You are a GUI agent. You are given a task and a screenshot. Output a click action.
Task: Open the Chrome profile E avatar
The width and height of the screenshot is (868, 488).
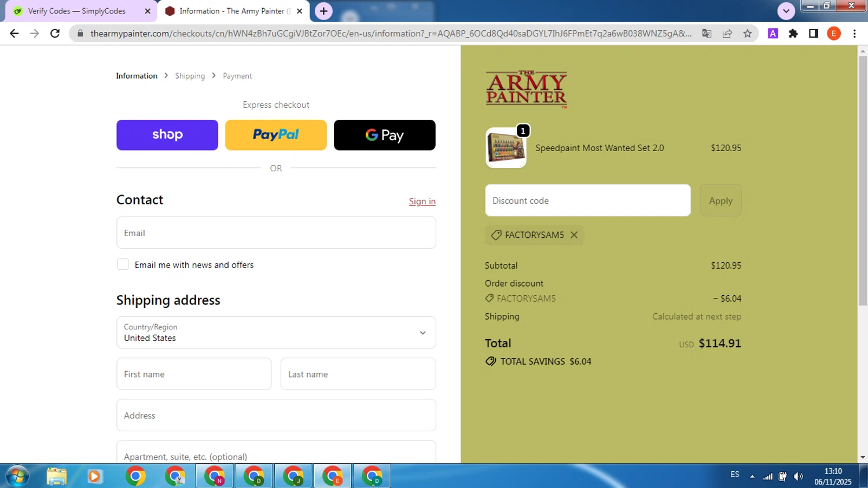click(x=834, y=34)
